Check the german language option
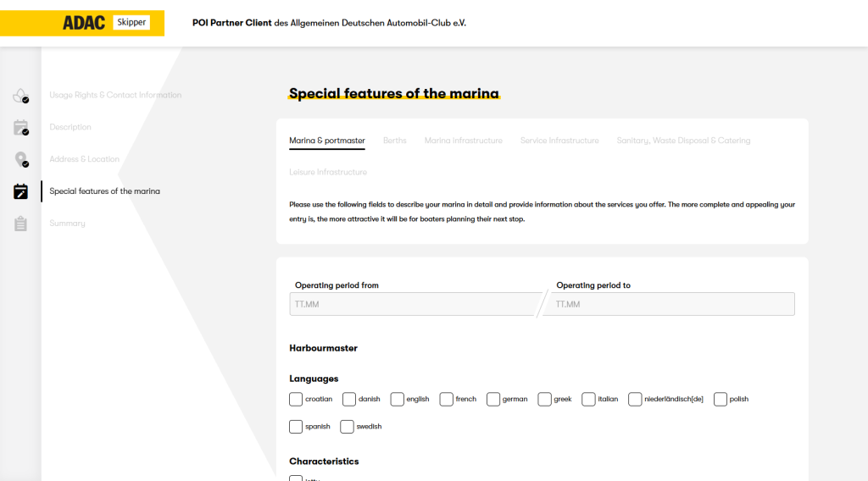The image size is (868, 481). [x=493, y=399]
